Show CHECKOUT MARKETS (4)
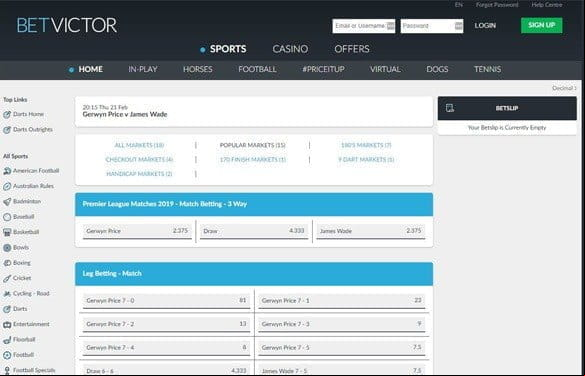 (139, 160)
